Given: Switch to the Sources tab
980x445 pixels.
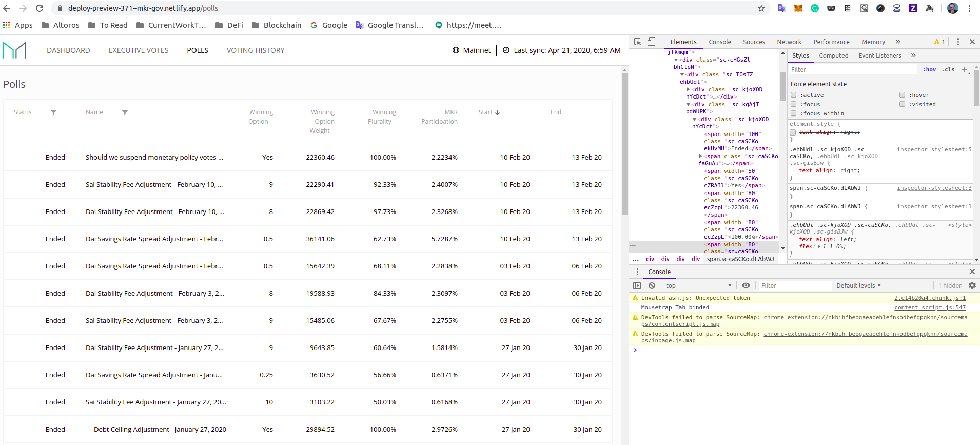Looking at the screenshot, I should [x=754, y=42].
